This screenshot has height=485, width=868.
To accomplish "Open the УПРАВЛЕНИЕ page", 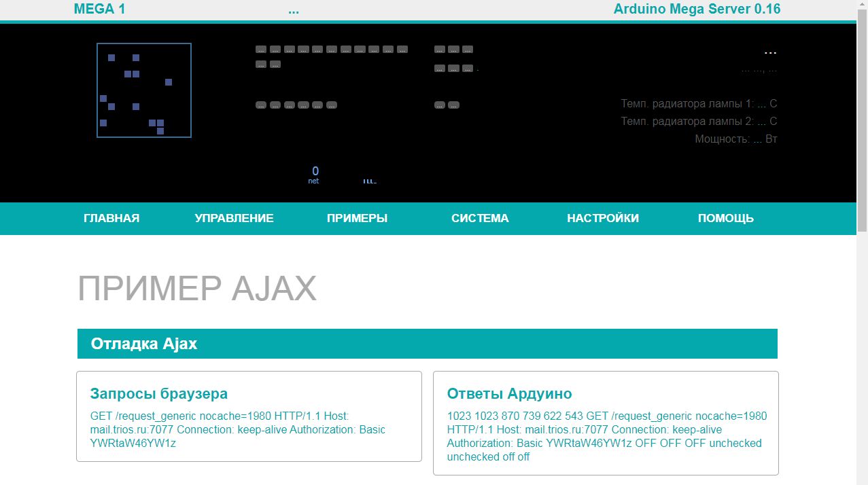I will (234, 218).
